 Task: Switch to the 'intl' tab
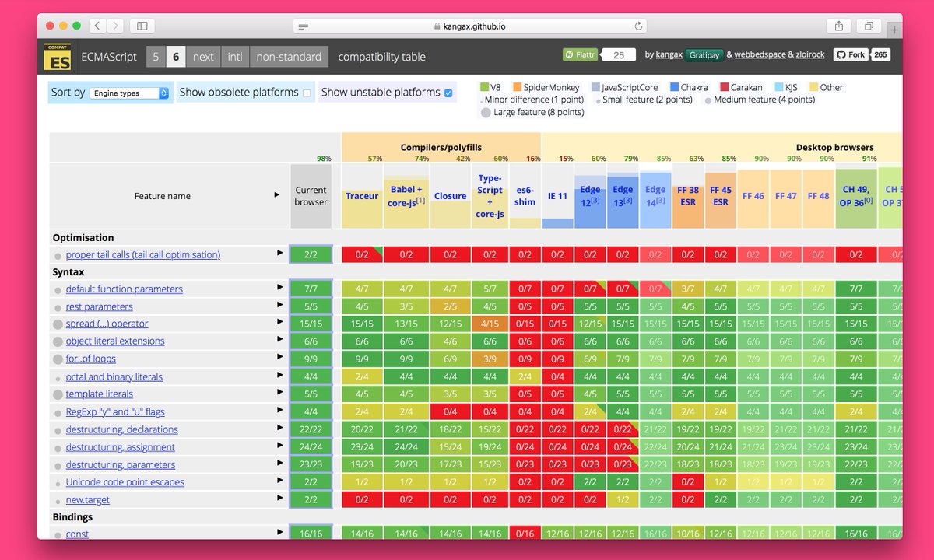(x=235, y=57)
